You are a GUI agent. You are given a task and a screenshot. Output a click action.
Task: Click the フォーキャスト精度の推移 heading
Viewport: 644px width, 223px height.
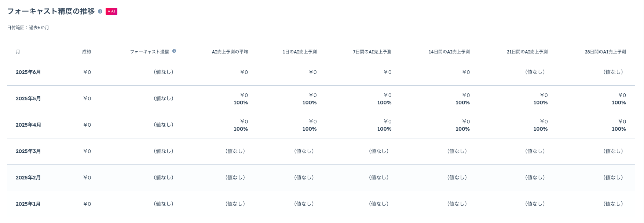[x=51, y=11]
